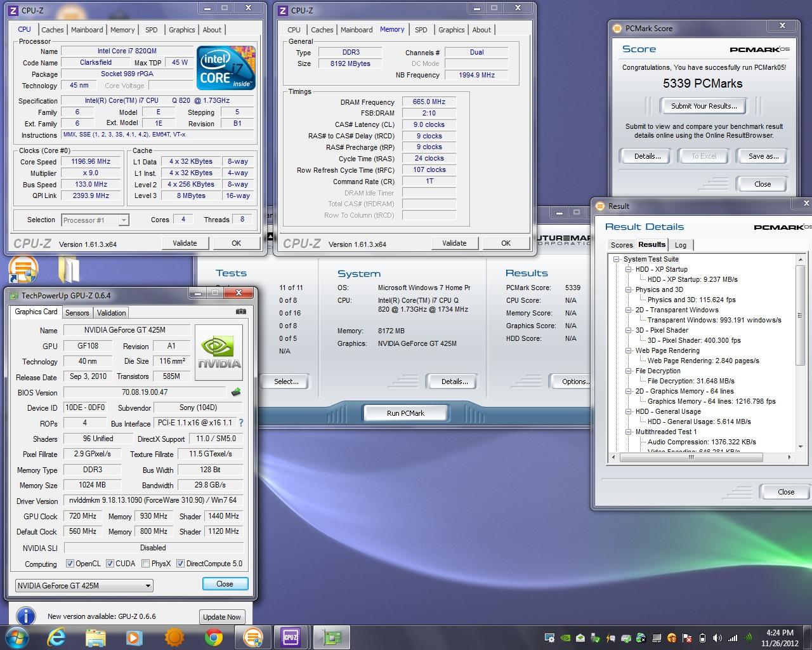
Task: Click Select... under PCMark Tests
Action: coord(286,381)
